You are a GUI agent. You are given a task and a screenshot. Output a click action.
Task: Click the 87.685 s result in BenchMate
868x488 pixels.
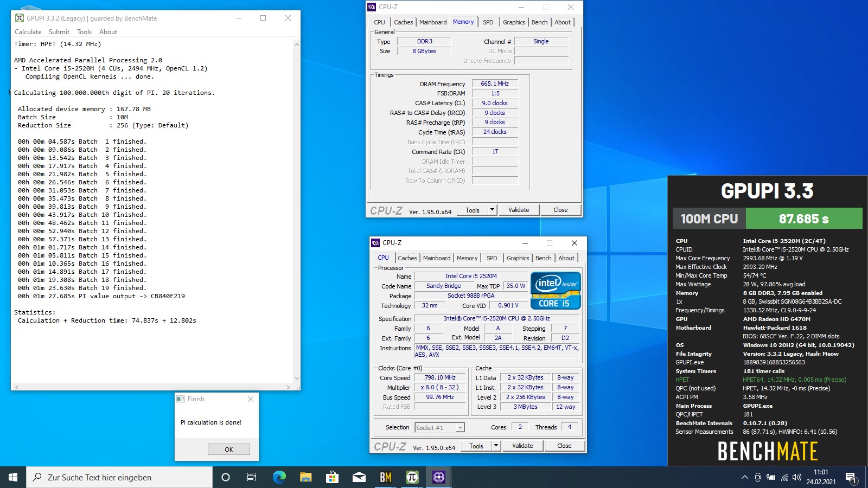click(804, 219)
